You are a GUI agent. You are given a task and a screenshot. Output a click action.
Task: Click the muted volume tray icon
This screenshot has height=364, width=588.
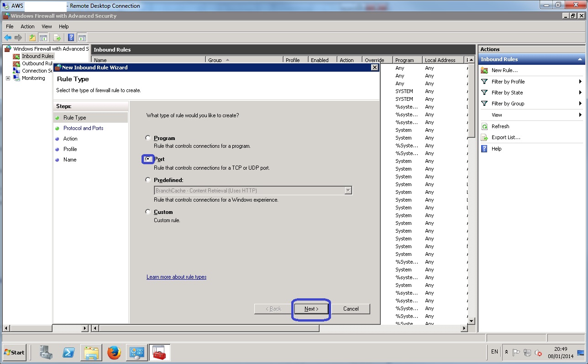pos(538,353)
